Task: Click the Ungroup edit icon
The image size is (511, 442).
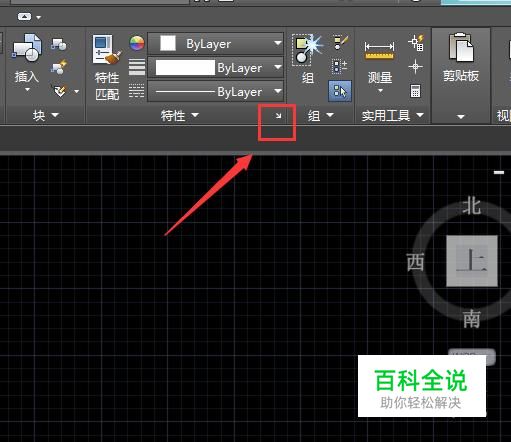Action: [340, 42]
